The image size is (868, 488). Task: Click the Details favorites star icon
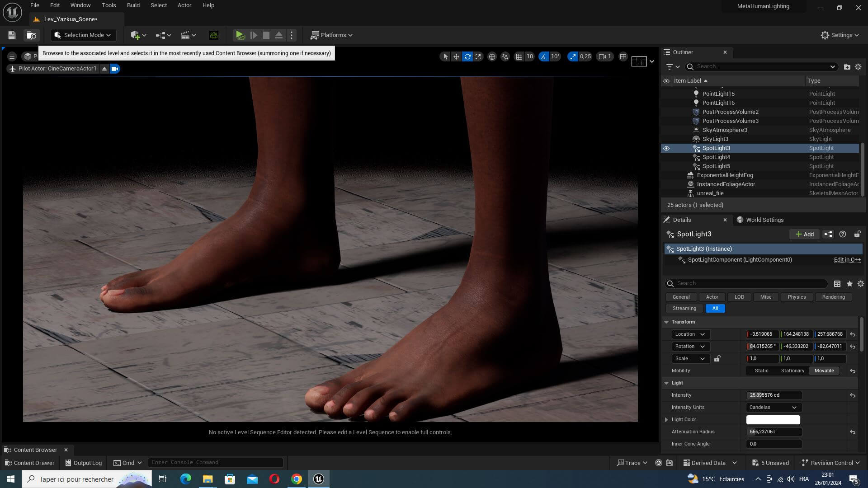pyautogui.click(x=849, y=284)
